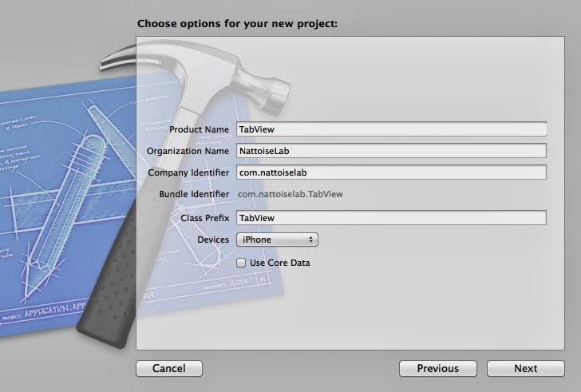Cancel the new project dialog
This screenshot has height=392, width=581.
169,368
